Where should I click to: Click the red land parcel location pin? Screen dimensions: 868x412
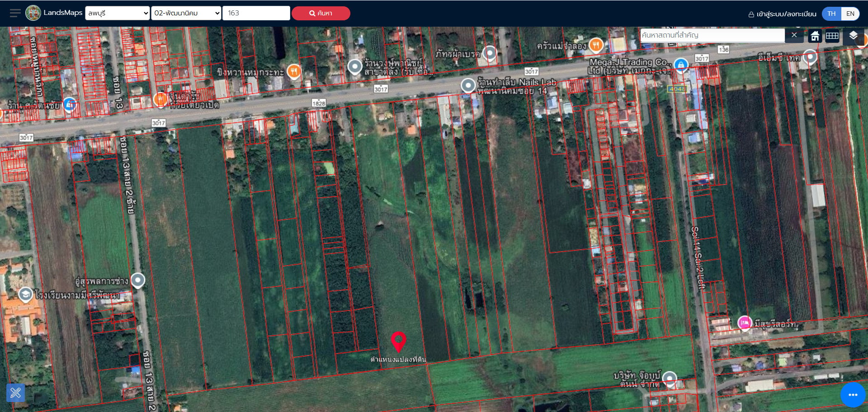click(398, 341)
